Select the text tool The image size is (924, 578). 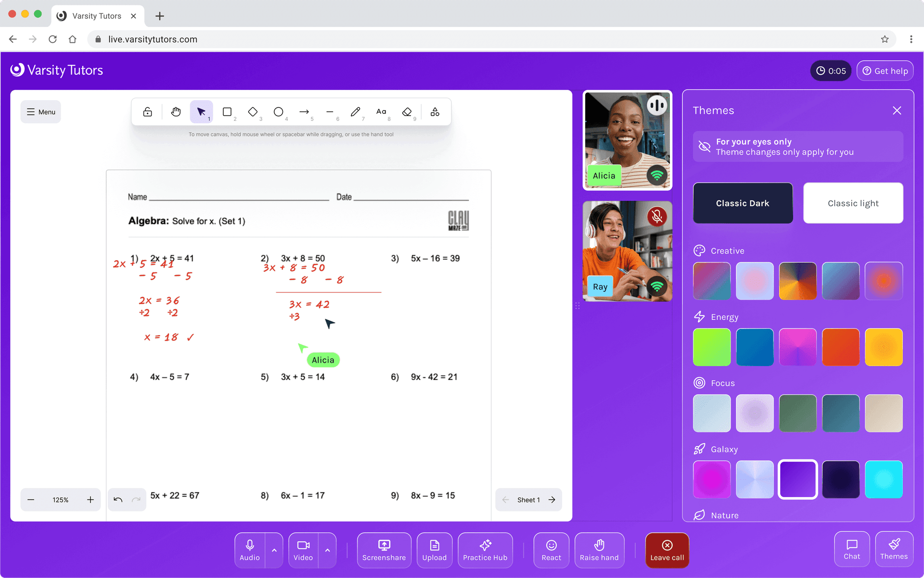point(381,112)
